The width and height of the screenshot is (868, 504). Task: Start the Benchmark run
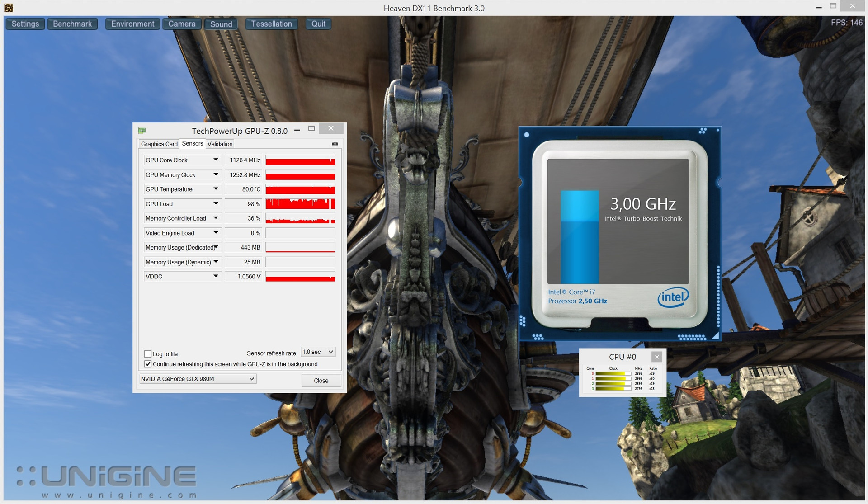(72, 24)
